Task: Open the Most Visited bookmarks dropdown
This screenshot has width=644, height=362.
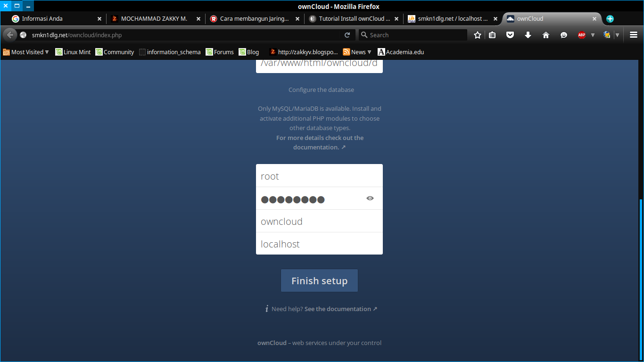Action: click(x=26, y=52)
